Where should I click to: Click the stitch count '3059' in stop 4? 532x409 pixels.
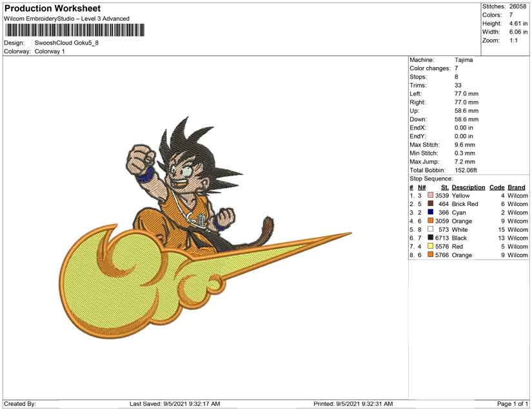click(442, 221)
